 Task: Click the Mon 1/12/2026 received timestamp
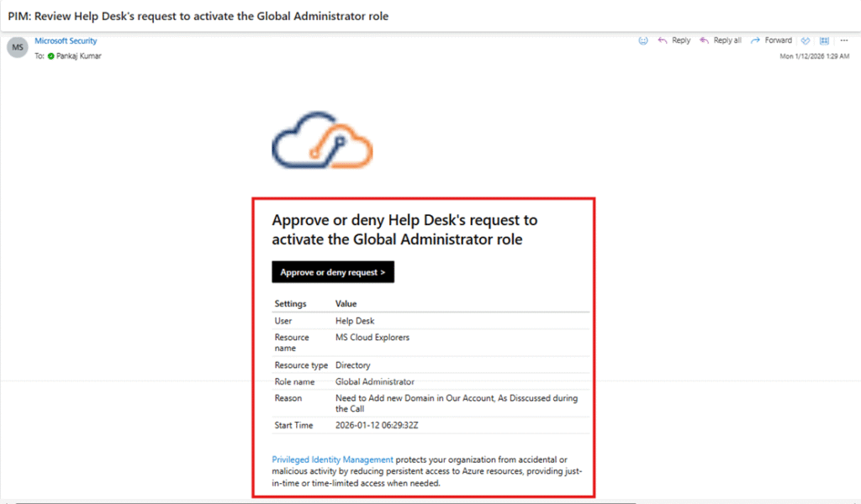tap(816, 56)
